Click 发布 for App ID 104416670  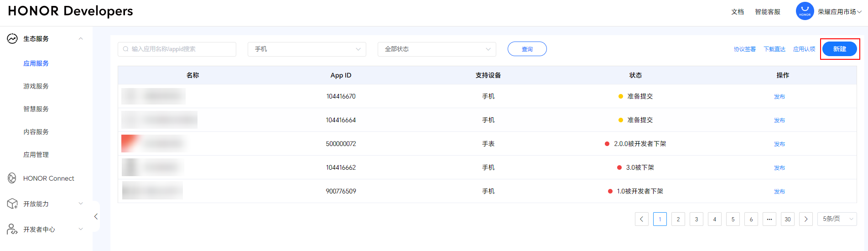pyautogui.click(x=779, y=97)
